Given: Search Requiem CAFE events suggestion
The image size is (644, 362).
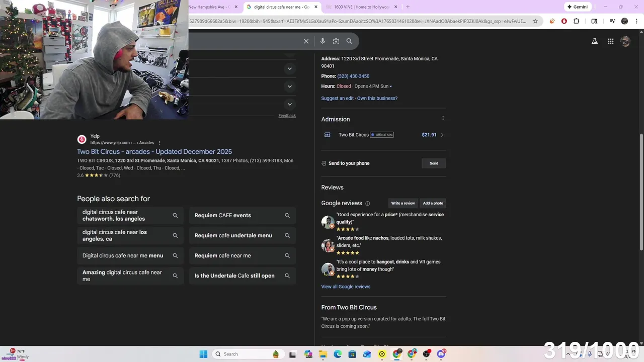Looking at the screenshot, I should tap(243, 215).
